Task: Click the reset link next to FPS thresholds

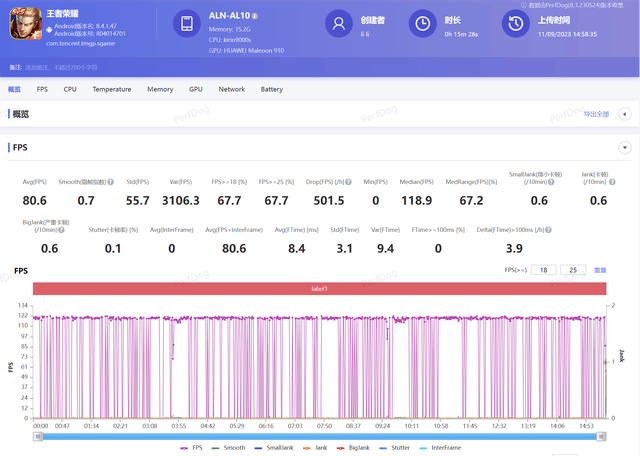Action: (x=600, y=270)
